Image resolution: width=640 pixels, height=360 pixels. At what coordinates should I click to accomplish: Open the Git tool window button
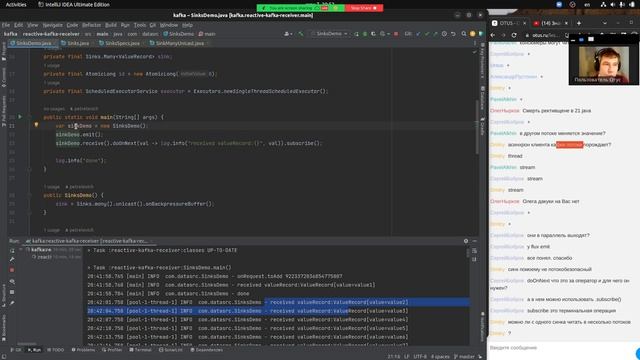coord(16,350)
